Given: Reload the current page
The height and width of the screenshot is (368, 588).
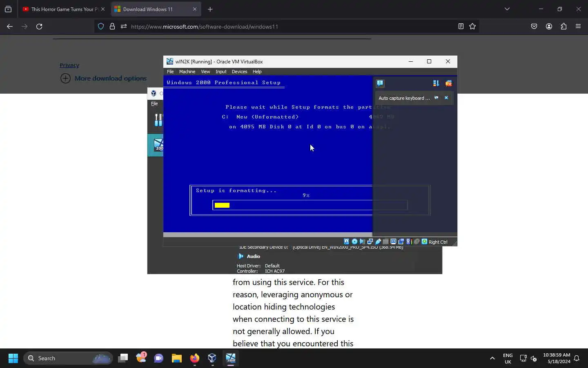Looking at the screenshot, I should tap(39, 26).
